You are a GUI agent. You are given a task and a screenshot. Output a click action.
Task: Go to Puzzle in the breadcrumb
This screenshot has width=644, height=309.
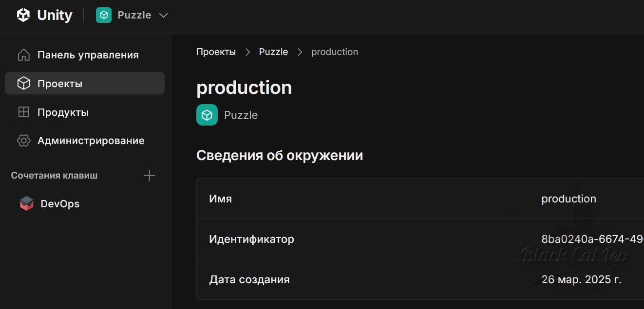[273, 52]
